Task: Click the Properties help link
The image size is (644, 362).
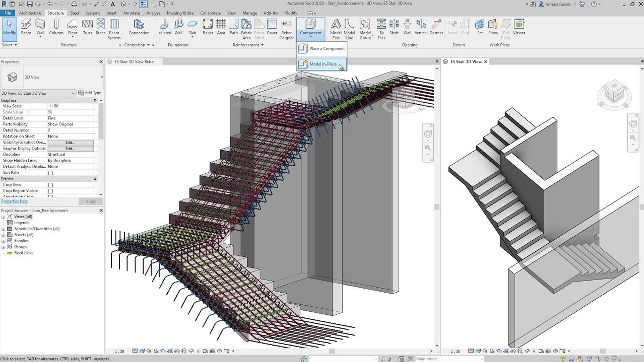Action: click(14, 201)
